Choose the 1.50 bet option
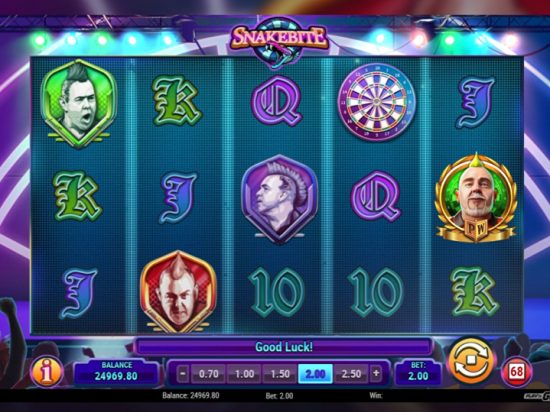Screen dimensions: 550x412 pyautogui.click(x=280, y=374)
